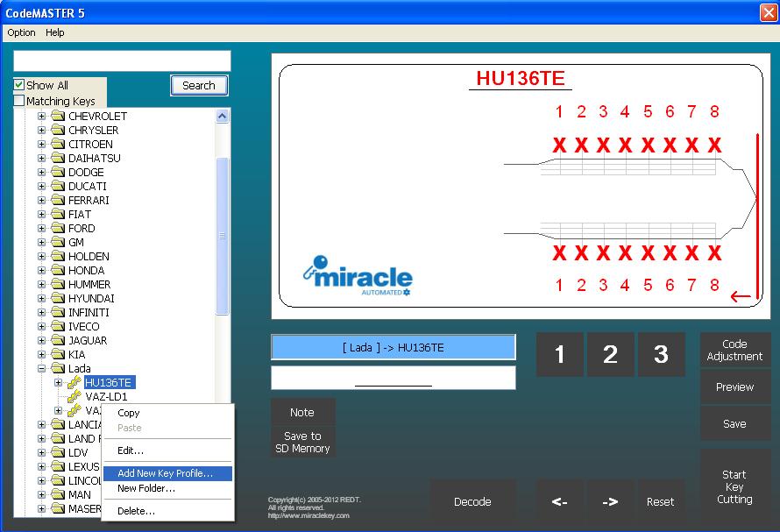Select Add New Key Profile... menu entry
The height and width of the screenshot is (532, 780).
click(167, 473)
